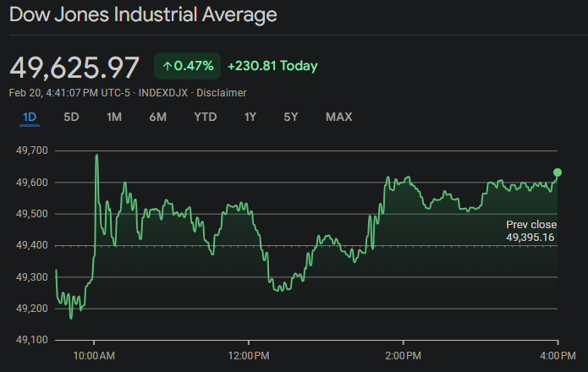
Task: Click the 12:00 PM time axis label
Action: (x=249, y=353)
